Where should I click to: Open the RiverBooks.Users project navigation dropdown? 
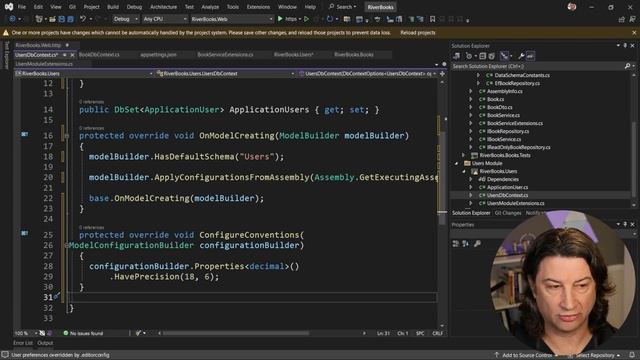pos(84,73)
